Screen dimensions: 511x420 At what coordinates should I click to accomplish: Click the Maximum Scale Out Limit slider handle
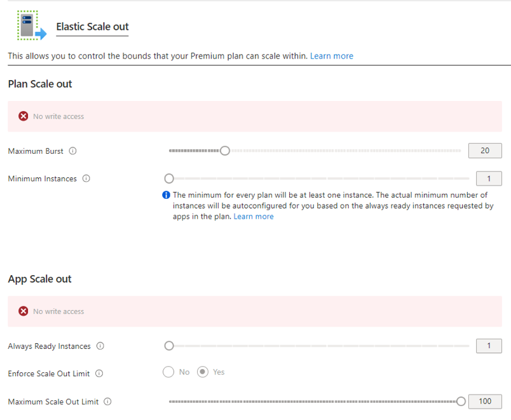point(461,401)
